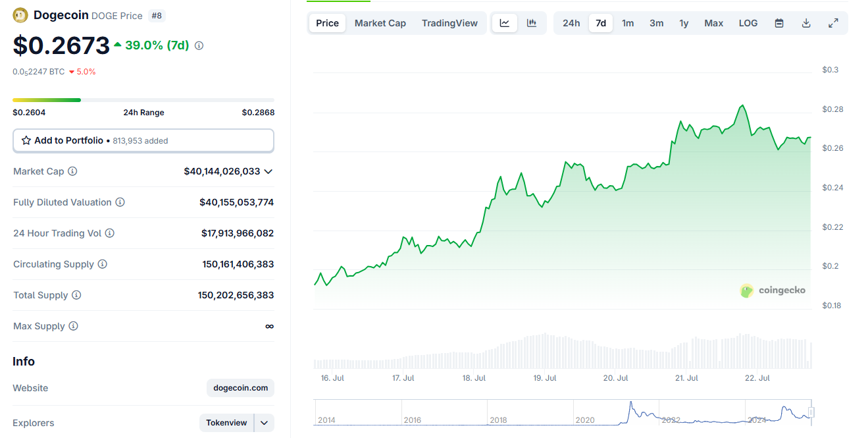Viewport: 868px width, 438px height.
Task: Set chart range to 3m
Action: point(656,23)
